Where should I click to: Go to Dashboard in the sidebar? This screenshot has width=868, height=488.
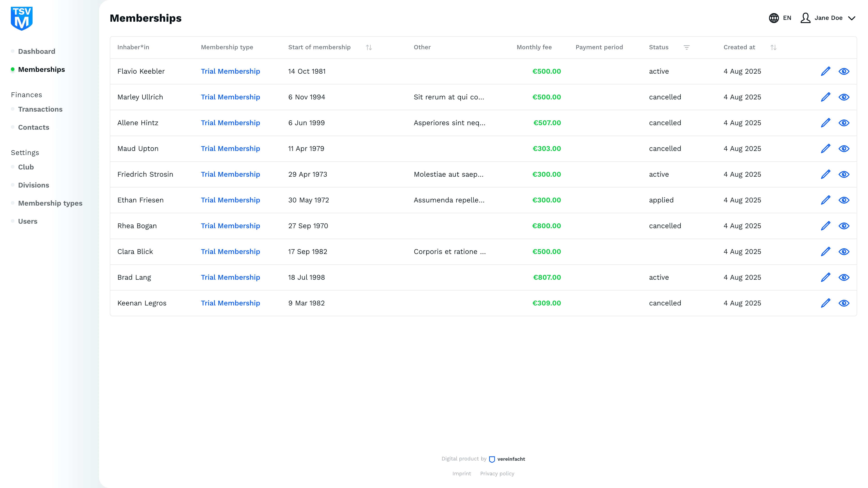tap(36, 51)
